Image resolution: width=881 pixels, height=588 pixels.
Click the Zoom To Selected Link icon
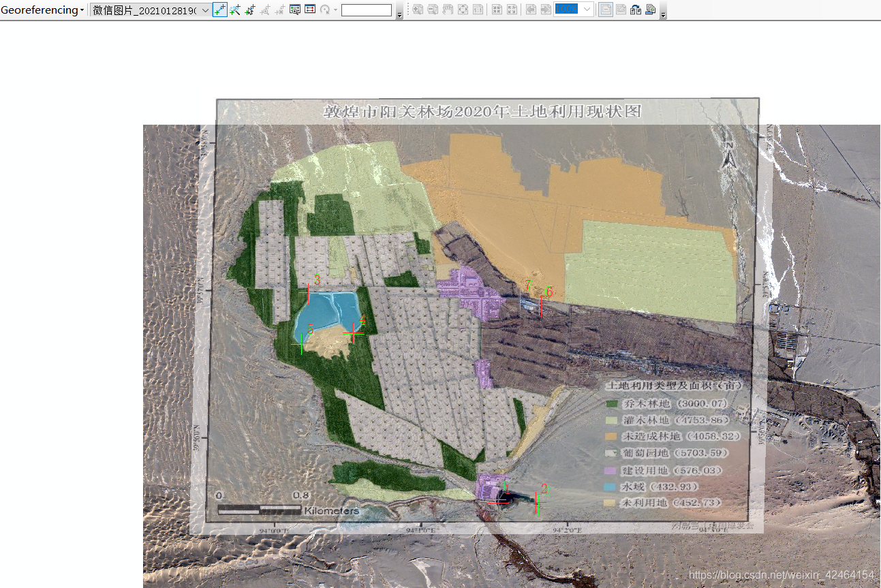[265, 10]
